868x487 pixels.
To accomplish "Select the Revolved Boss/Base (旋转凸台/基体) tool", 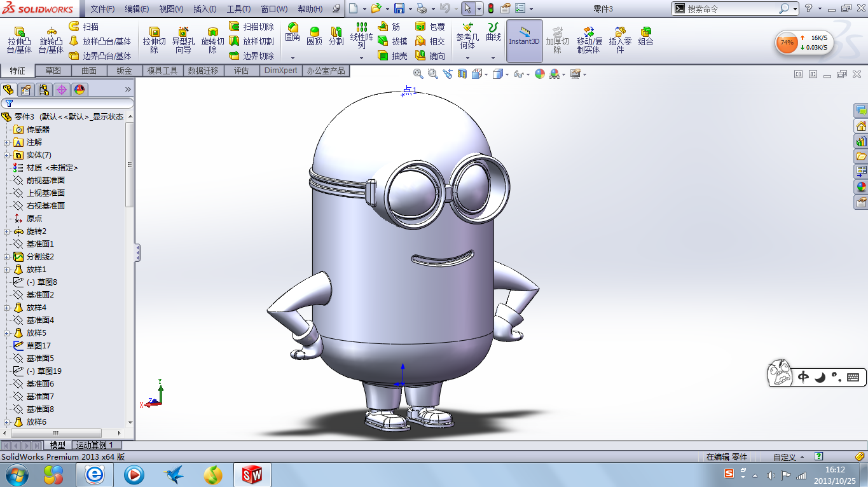I will 51,40.
